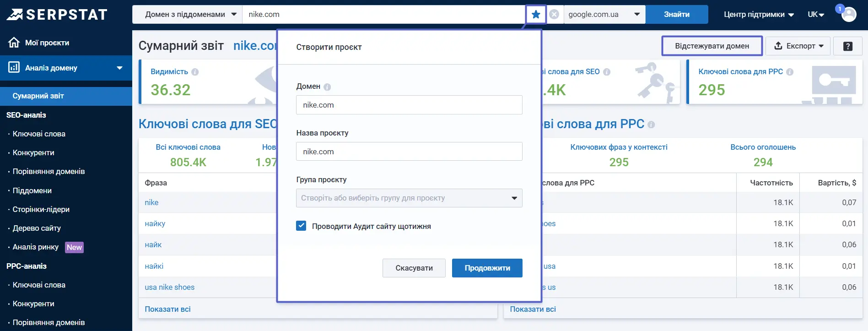This screenshot has width=868, height=331.
Task: Click the SEO-аналіз section heading
Action: tap(26, 115)
